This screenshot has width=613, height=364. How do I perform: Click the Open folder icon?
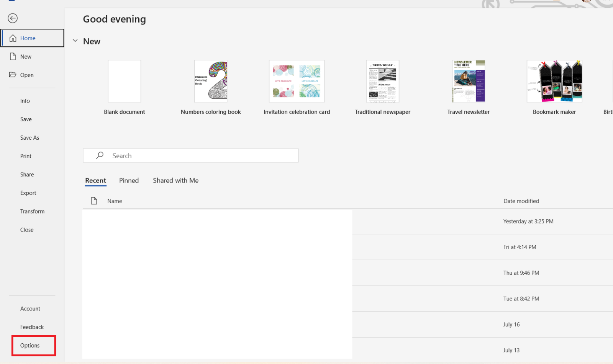coord(13,75)
